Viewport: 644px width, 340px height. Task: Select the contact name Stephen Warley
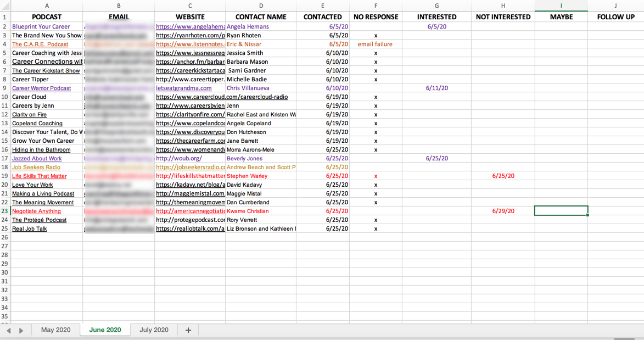click(261, 176)
